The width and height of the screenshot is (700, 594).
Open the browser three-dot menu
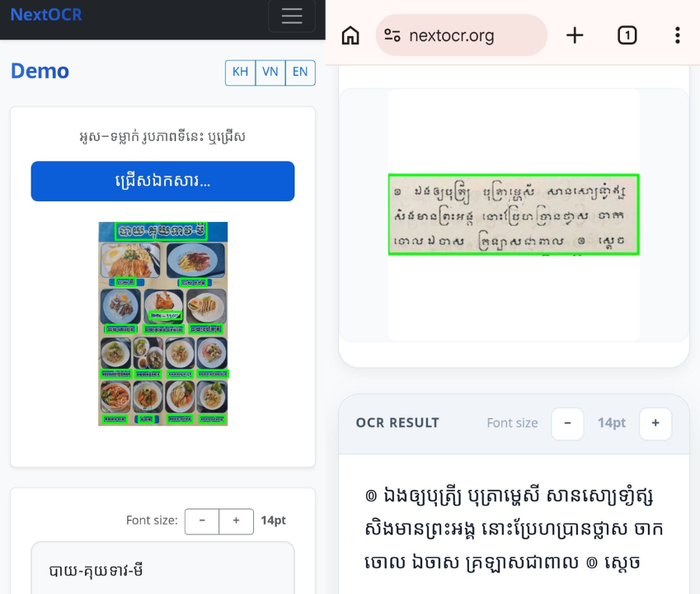pos(678,35)
